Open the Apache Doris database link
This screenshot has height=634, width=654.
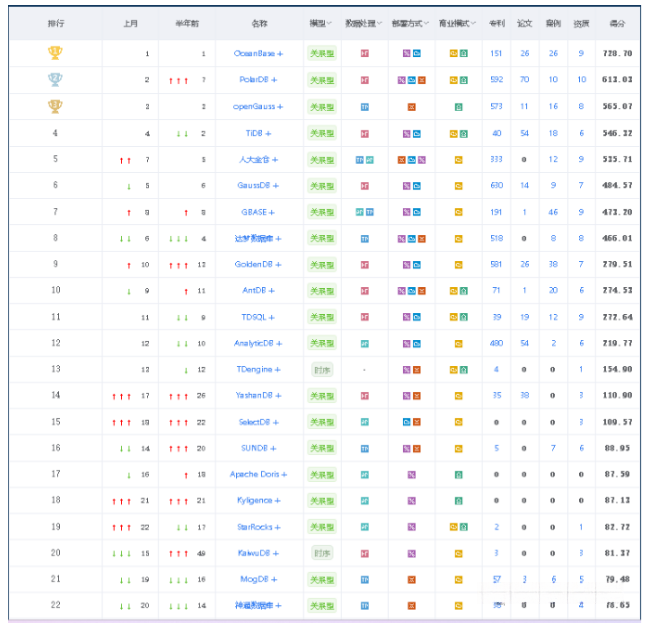(258, 474)
